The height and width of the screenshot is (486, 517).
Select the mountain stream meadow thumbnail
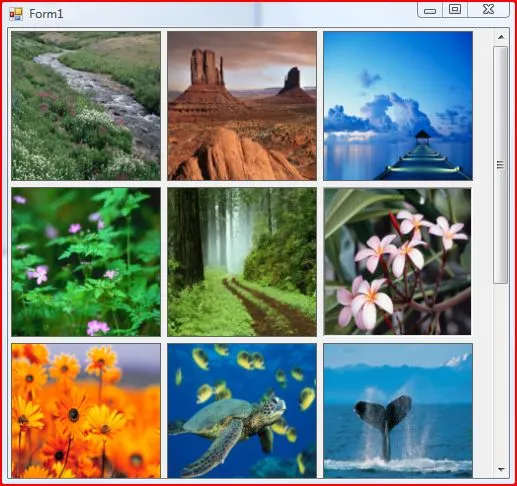pyautogui.click(x=86, y=106)
